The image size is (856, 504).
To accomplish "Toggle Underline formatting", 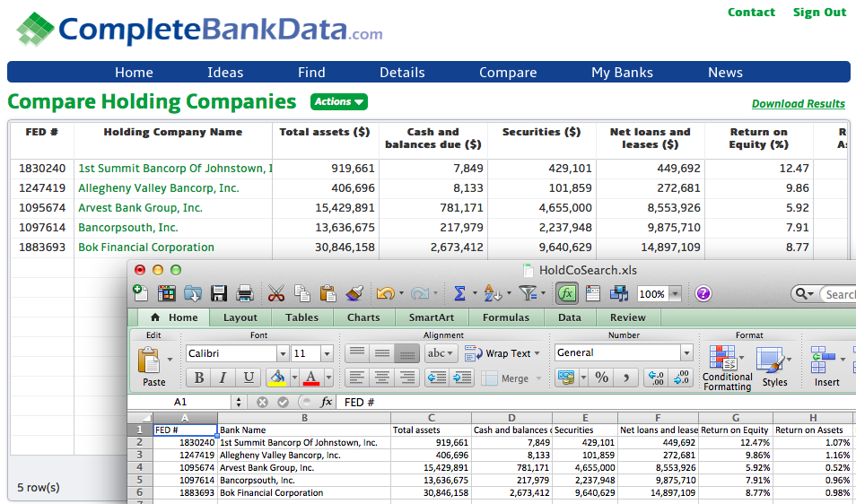I will point(249,378).
